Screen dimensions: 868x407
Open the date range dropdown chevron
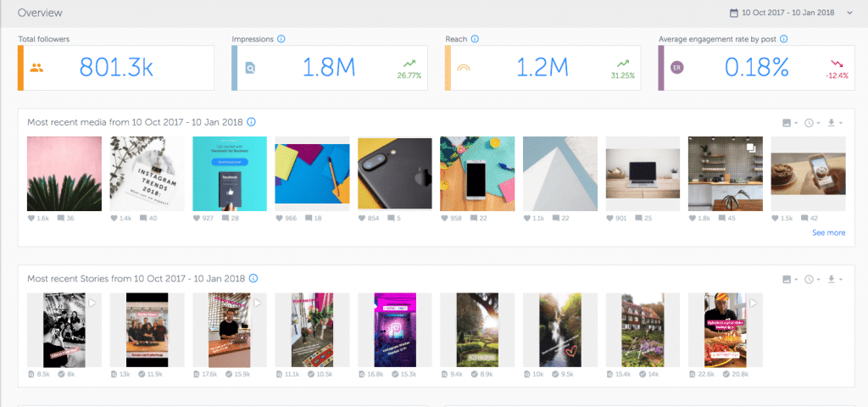[x=849, y=13]
